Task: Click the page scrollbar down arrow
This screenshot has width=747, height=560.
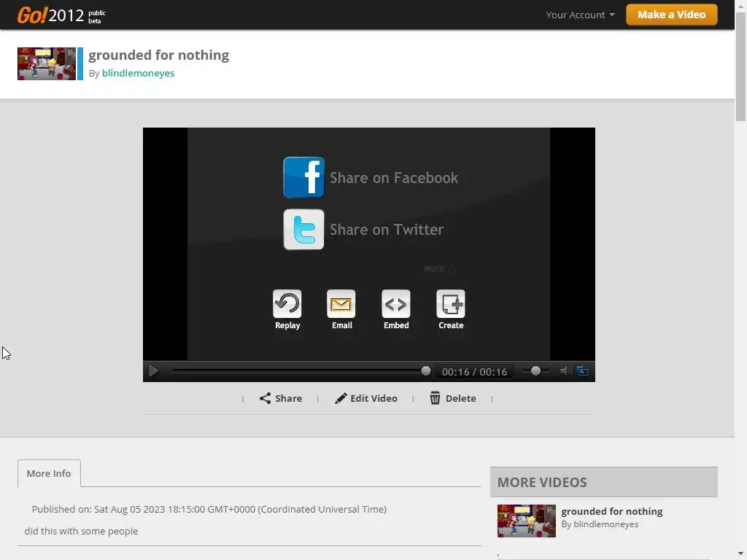Action: point(740,554)
